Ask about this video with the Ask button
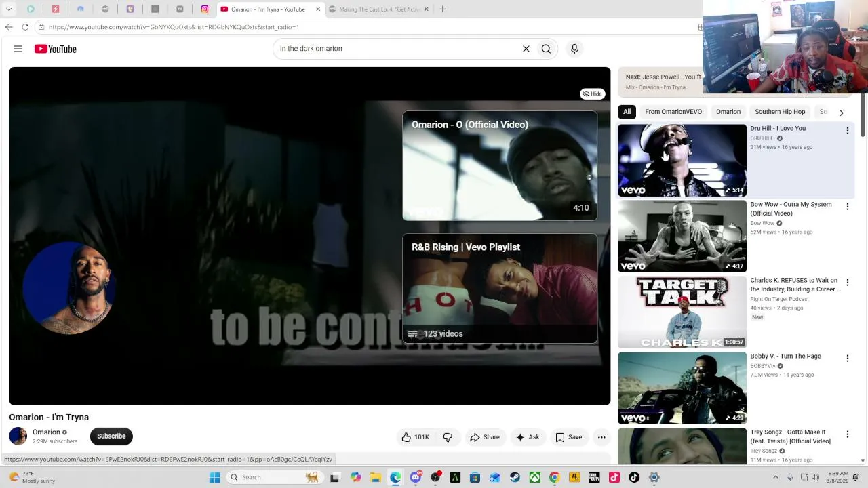The width and height of the screenshot is (868, 488). pos(528,437)
